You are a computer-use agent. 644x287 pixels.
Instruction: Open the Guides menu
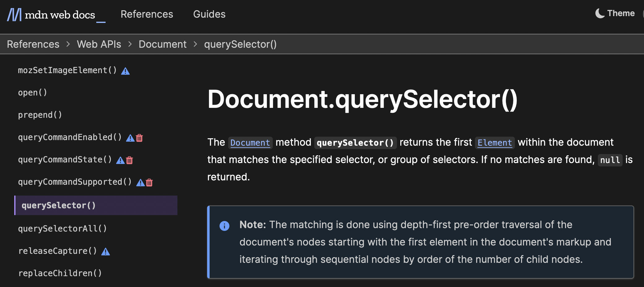tap(209, 14)
